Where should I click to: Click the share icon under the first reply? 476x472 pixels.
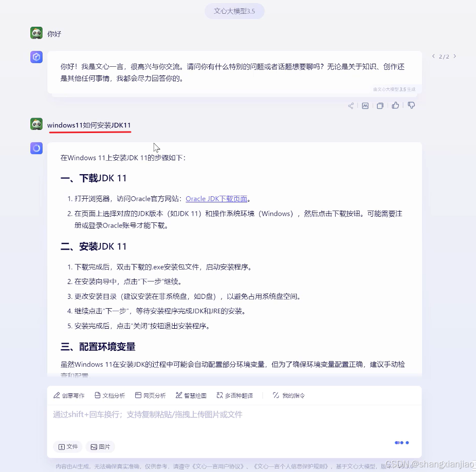coord(351,106)
